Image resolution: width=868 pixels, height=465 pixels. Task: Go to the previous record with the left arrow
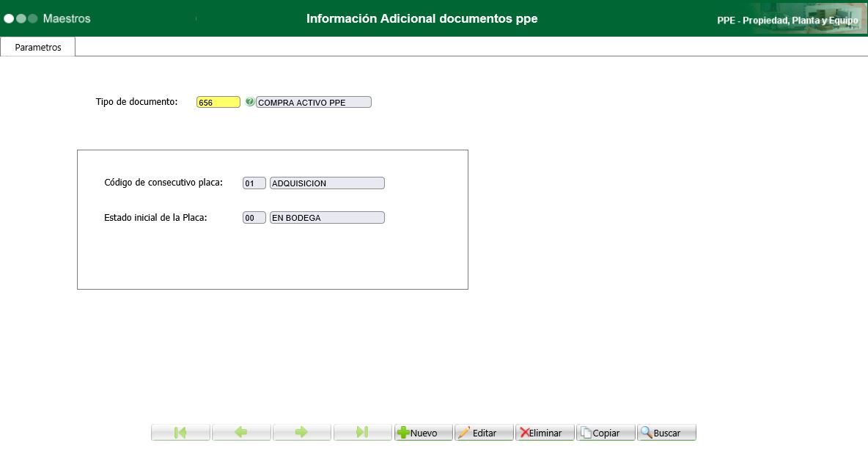click(x=241, y=433)
